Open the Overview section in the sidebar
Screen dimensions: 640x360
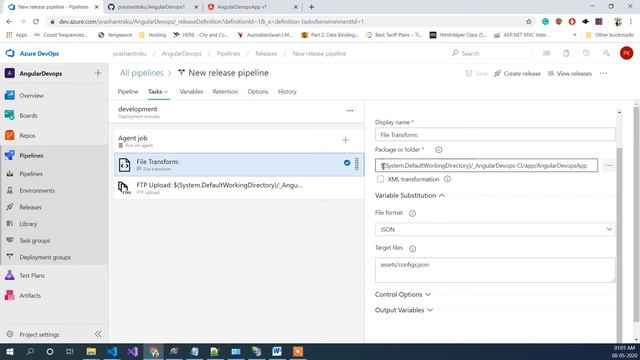click(31, 96)
